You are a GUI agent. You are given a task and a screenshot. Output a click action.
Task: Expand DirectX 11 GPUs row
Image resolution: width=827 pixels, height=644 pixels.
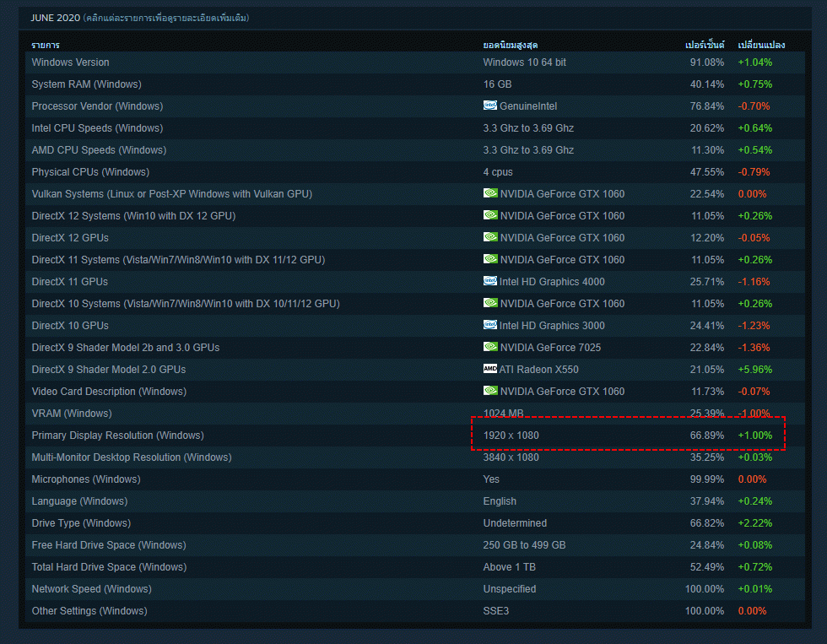point(415,282)
